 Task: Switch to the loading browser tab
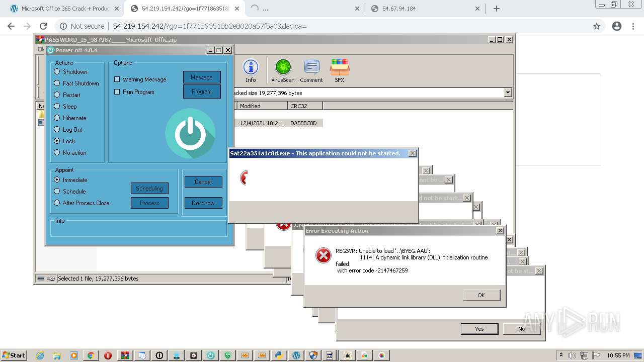coord(304,9)
